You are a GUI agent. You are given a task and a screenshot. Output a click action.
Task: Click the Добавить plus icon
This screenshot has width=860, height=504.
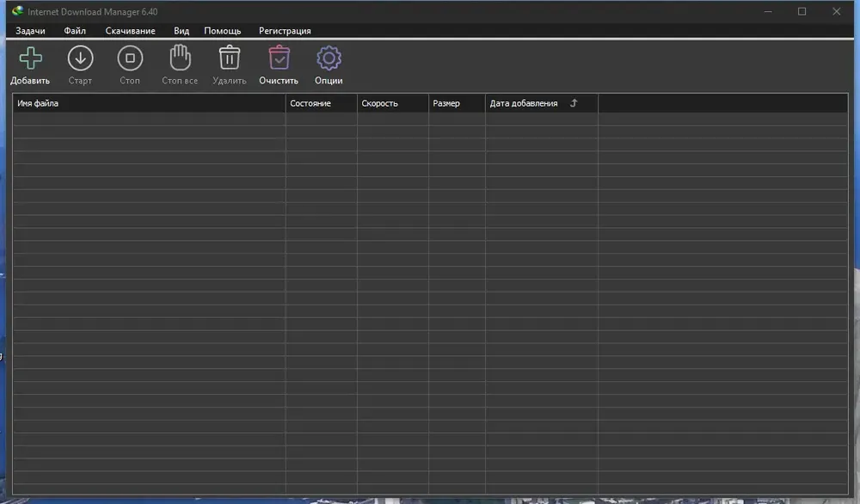[30, 58]
